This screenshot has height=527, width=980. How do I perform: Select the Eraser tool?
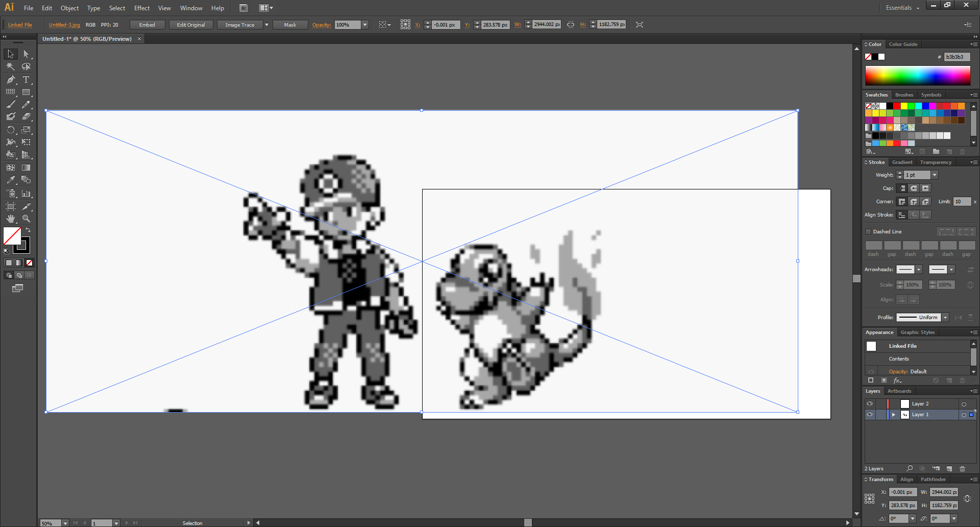click(x=26, y=117)
